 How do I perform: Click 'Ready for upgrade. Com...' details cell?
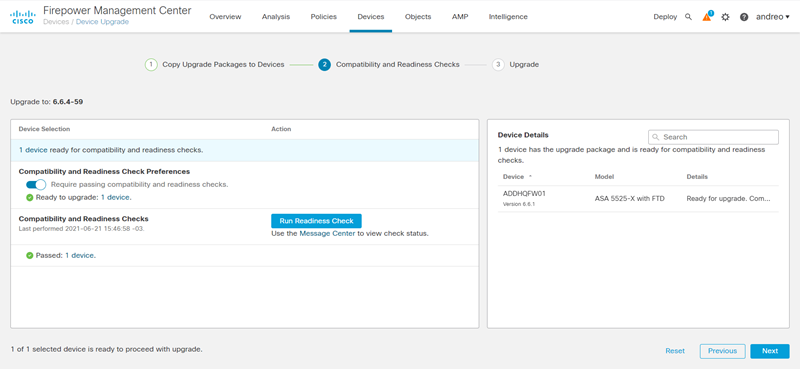[727, 199]
